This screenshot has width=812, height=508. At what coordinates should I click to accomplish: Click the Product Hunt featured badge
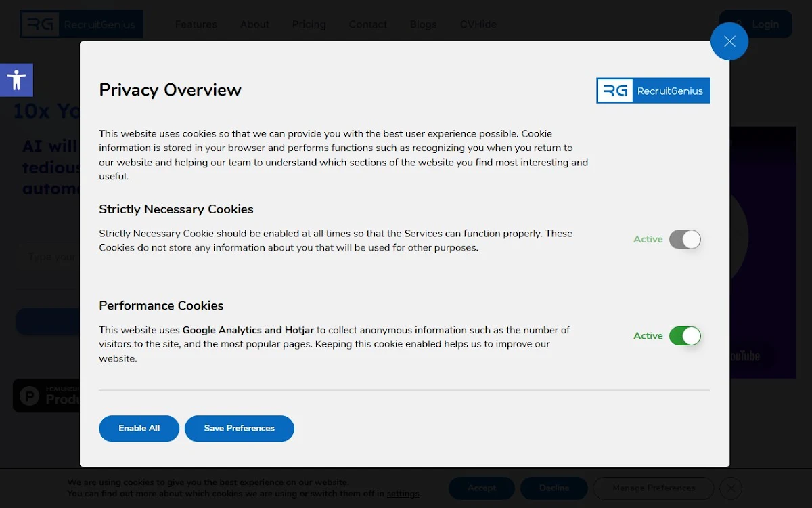[47, 396]
